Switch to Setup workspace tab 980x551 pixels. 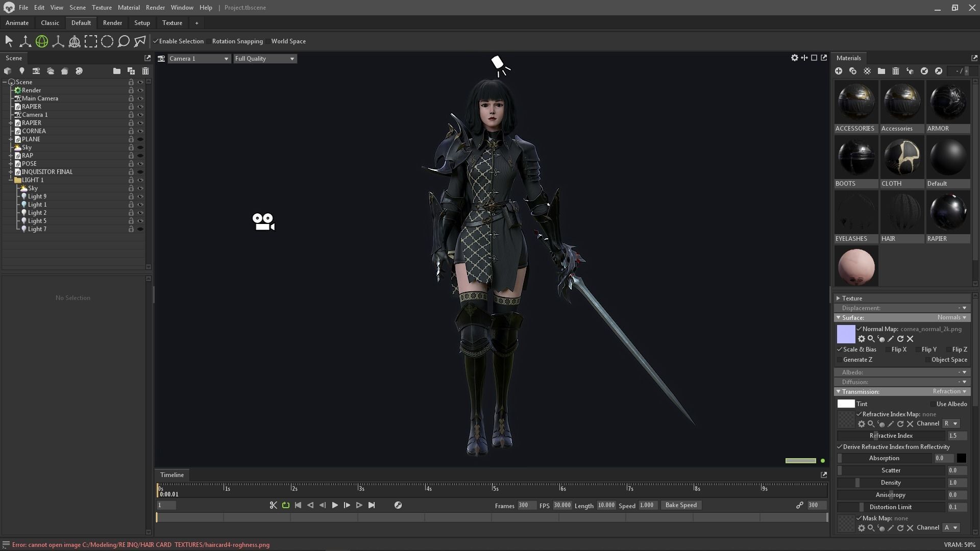142,23
